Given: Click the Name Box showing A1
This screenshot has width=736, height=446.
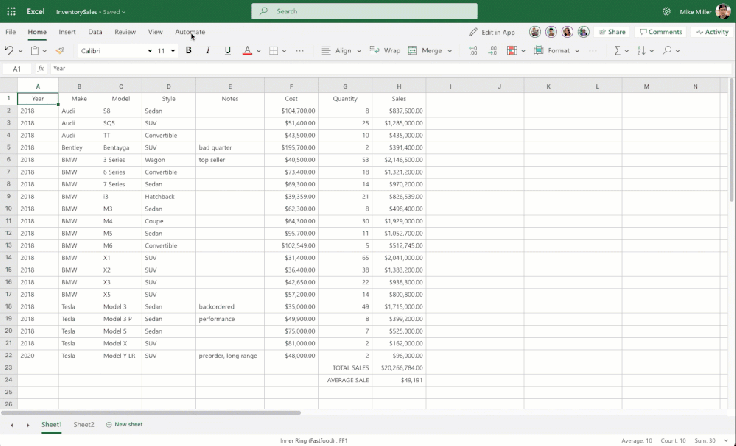Looking at the screenshot, I should 17,69.
